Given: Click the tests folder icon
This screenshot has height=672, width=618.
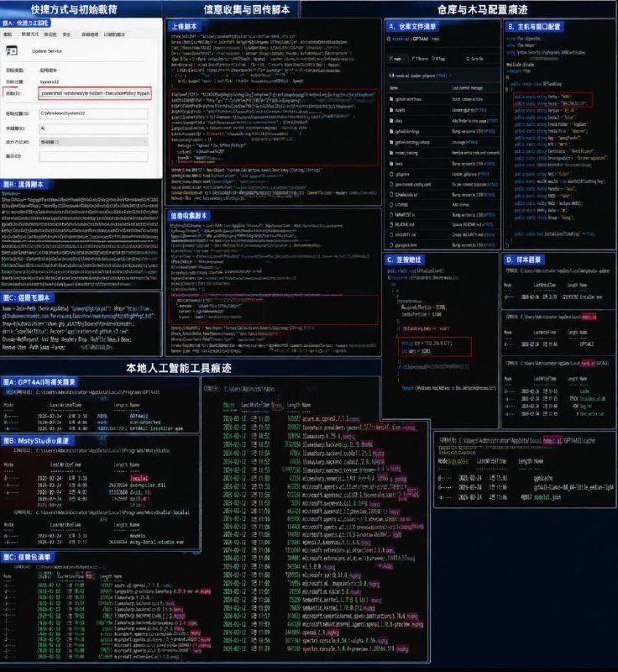Looking at the screenshot, I should pos(391,164).
